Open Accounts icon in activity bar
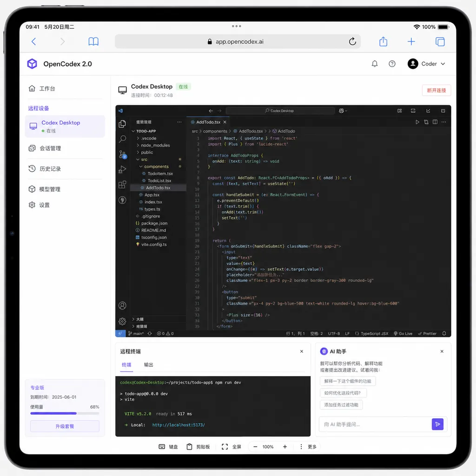The width and height of the screenshot is (476, 476). click(x=122, y=305)
